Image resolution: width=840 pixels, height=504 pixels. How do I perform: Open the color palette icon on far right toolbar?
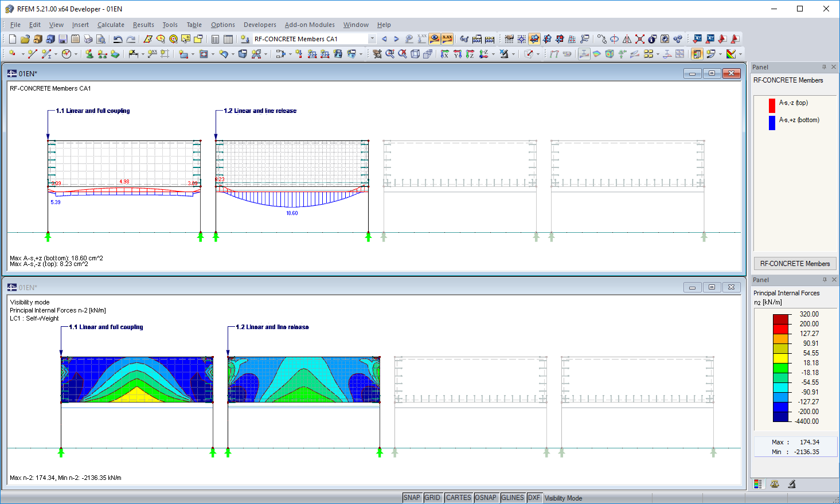coord(731,53)
